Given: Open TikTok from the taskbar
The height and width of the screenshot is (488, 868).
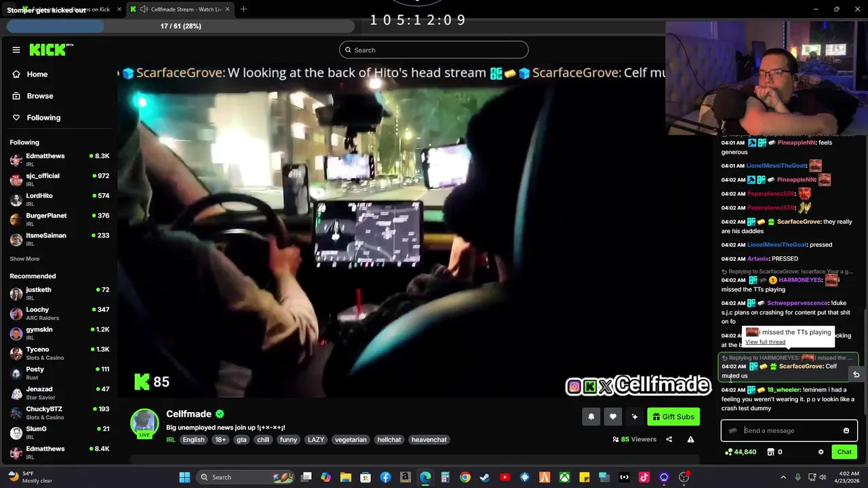Looking at the screenshot, I should [x=644, y=477].
